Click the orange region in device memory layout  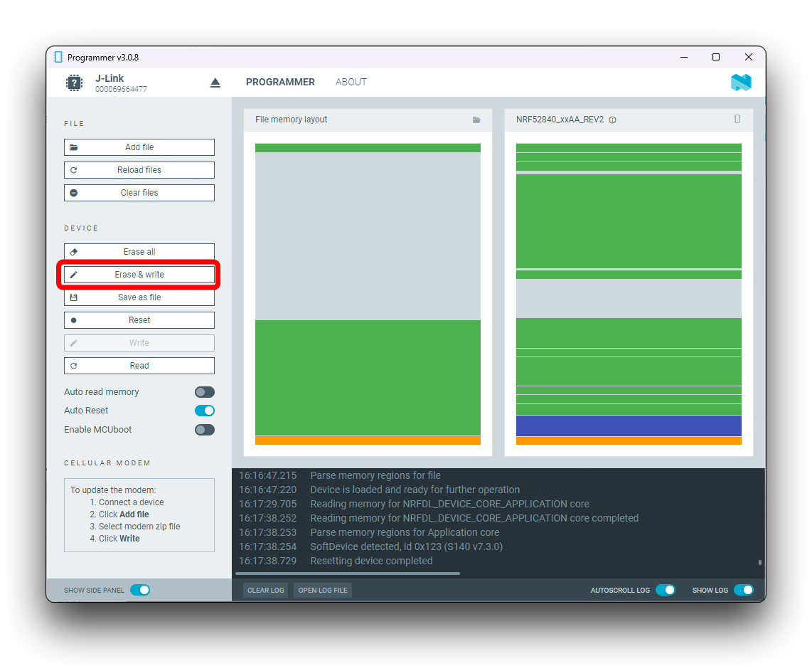(x=629, y=441)
